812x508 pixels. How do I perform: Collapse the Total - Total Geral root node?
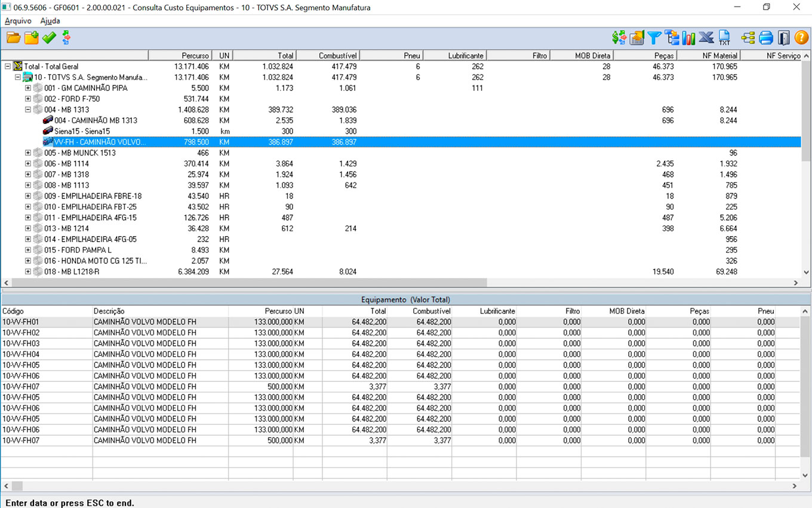click(8, 67)
